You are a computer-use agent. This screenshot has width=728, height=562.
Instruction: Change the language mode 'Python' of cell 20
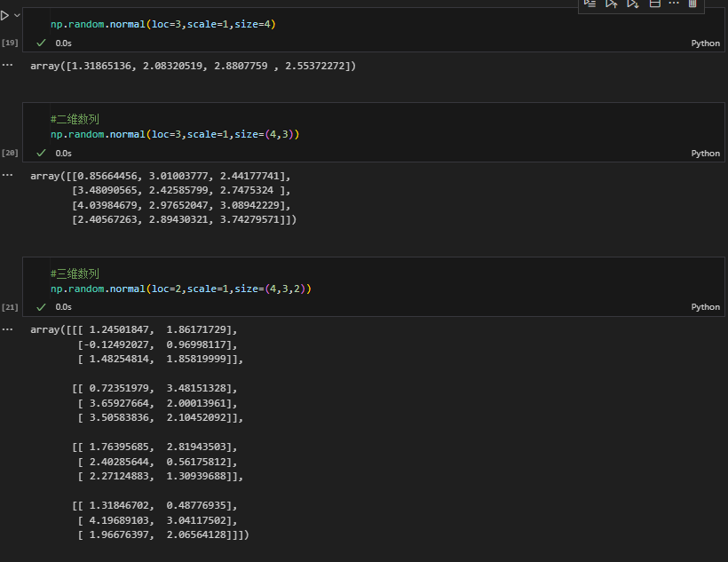pyautogui.click(x=705, y=154)
